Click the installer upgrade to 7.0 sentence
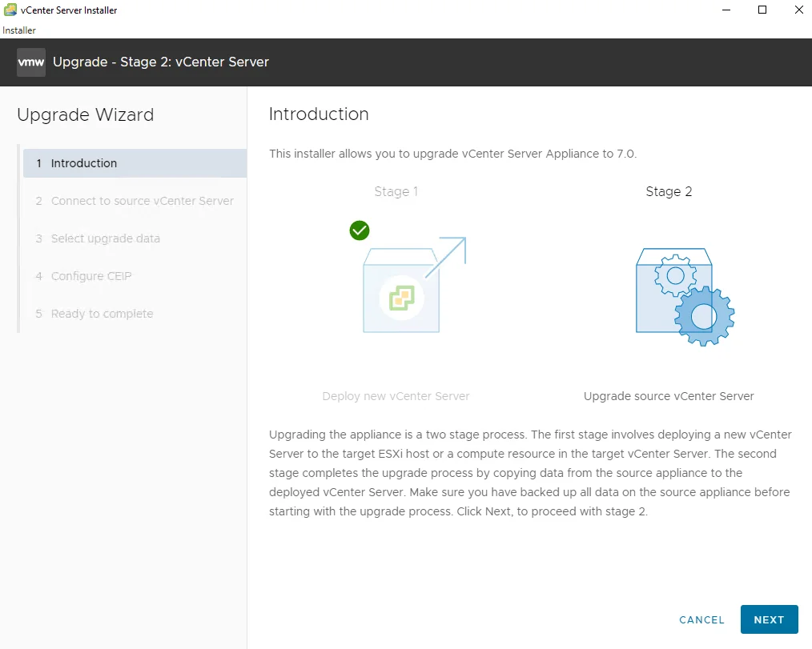 click(x=452, y=154)
